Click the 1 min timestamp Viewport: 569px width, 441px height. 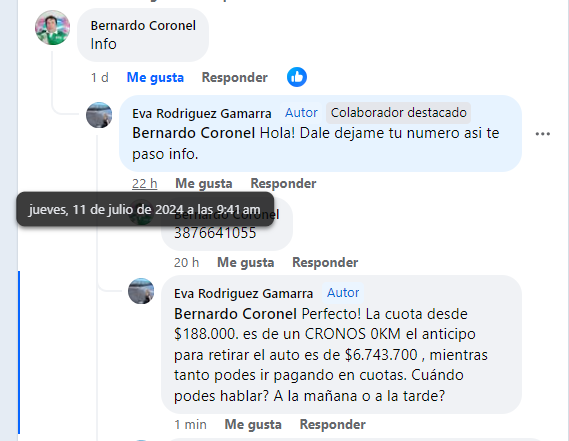190,424
